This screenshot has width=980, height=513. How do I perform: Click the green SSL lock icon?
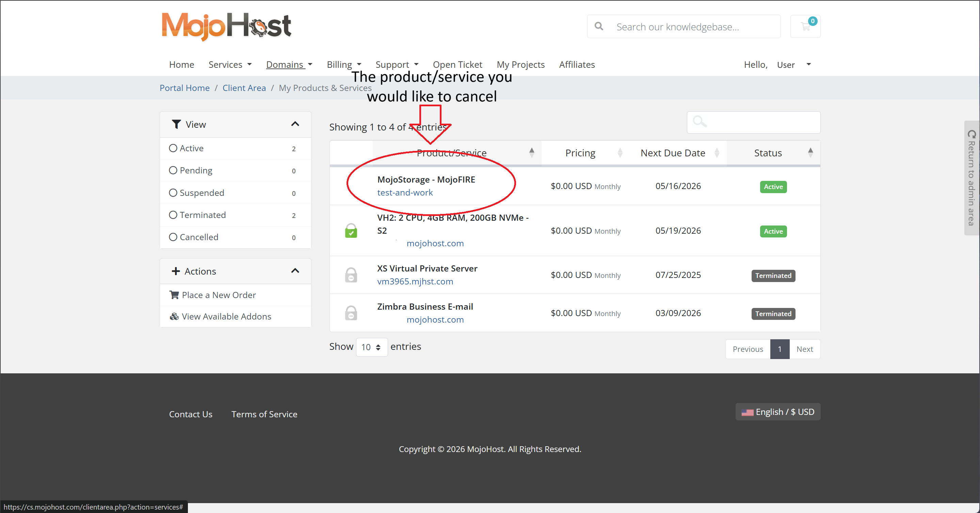[351, 231]
